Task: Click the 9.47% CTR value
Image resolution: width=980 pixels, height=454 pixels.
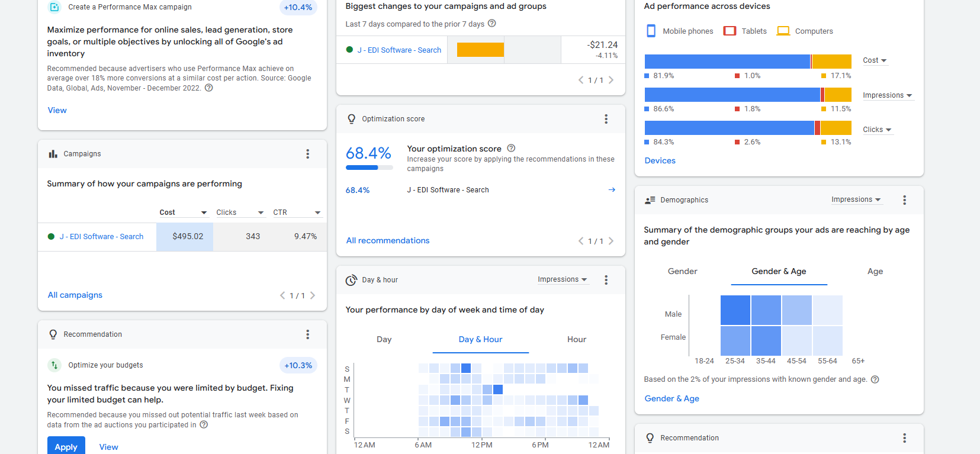Action: (x=306, y=236)
